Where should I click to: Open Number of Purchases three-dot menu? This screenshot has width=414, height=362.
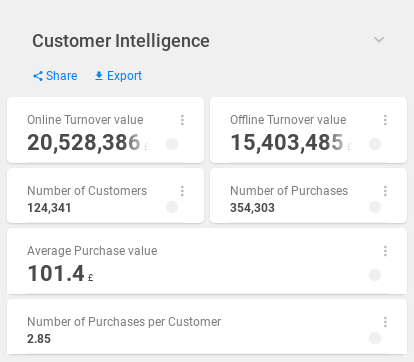(385, 191)
